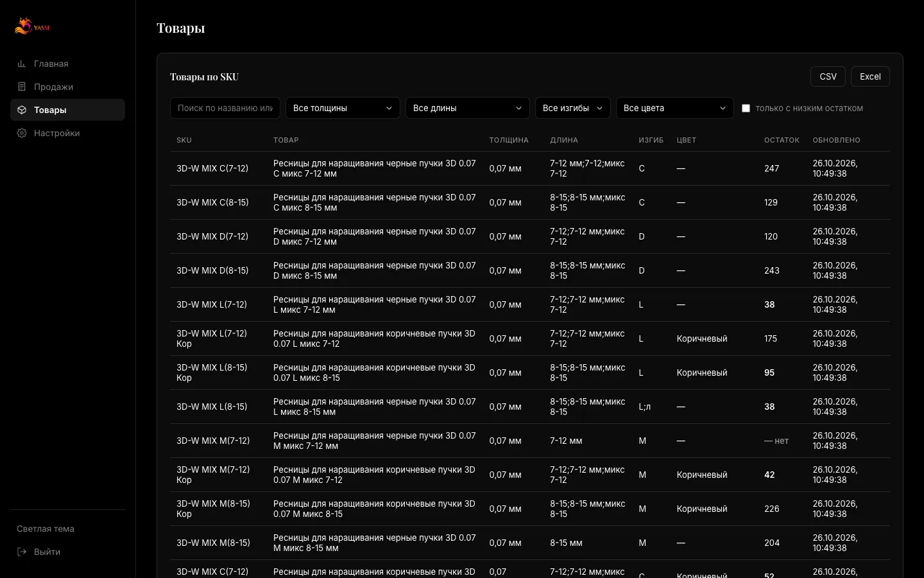Click the ЦВЕТ column header
The image size is (924, 578).
point(686,140)
